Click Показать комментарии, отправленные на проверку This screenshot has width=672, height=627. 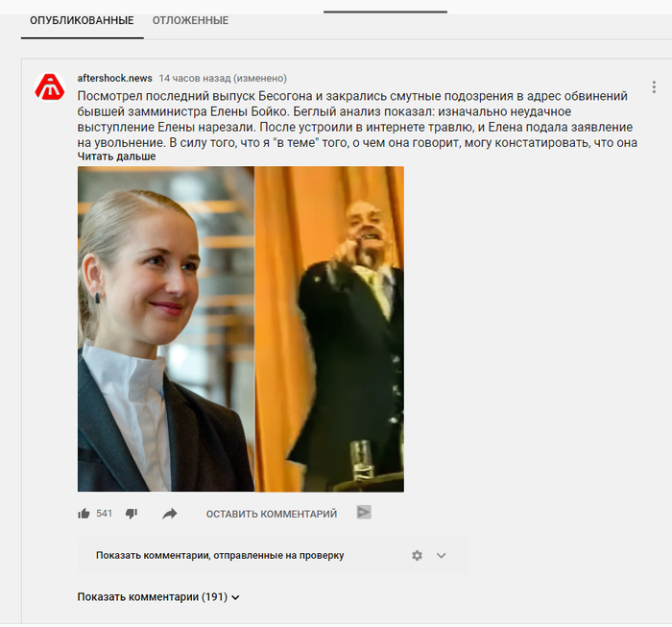pyautogui.click(x=220, y=555)
